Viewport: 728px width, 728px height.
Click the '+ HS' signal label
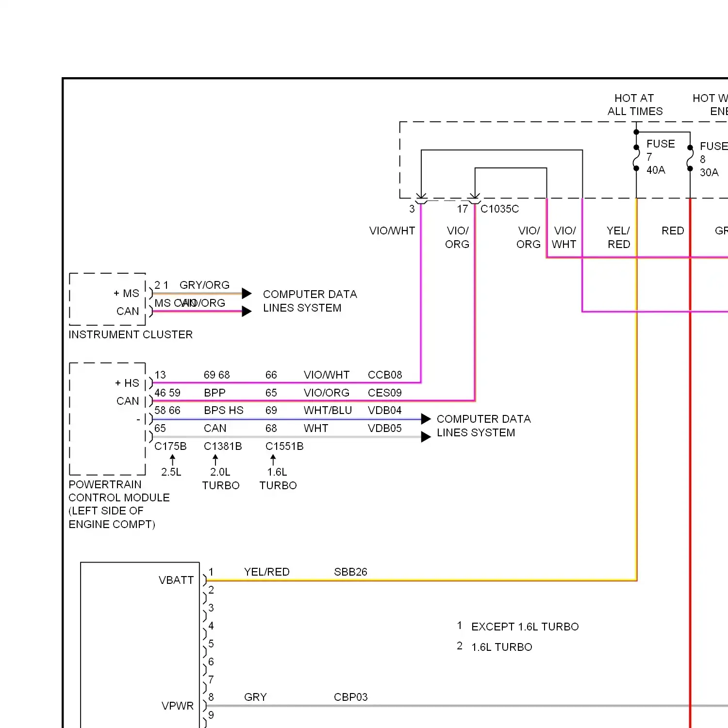[127, 383]
